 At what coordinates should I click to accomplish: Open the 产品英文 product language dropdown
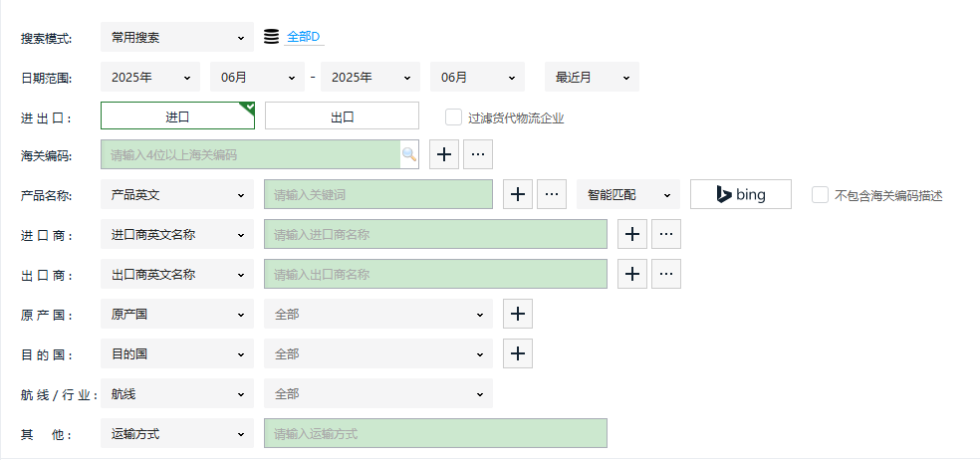pos(177,195)
